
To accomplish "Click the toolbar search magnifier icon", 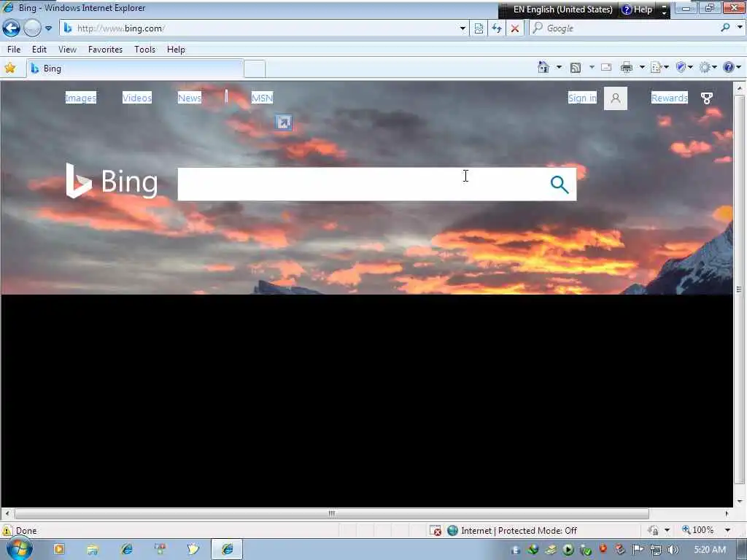I will (725, 28).
